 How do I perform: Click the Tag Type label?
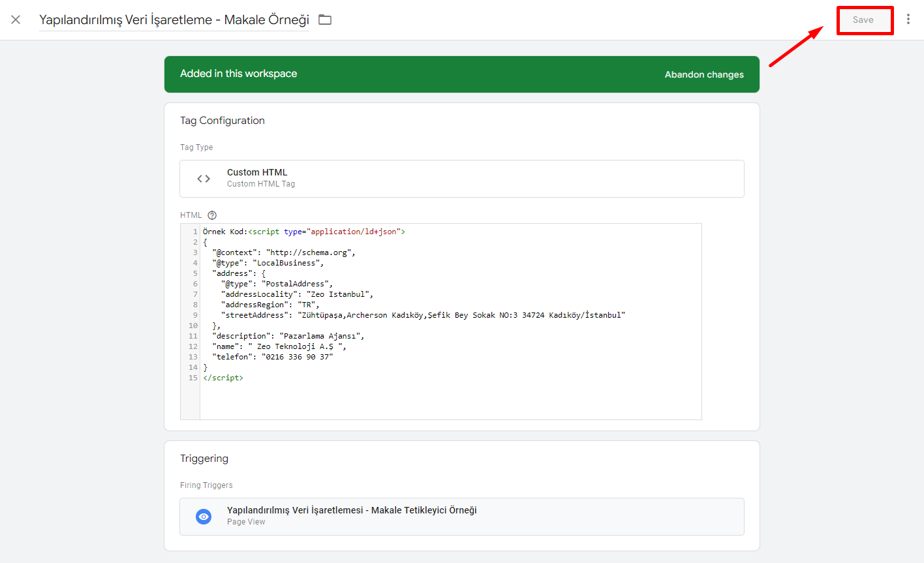196,147
